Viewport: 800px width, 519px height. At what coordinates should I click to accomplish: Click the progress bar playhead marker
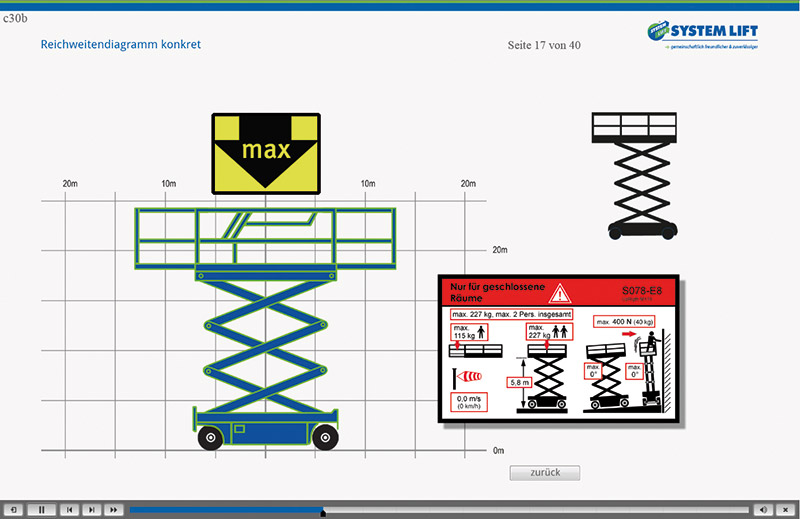pyautogui.click(x=322, y=511)
